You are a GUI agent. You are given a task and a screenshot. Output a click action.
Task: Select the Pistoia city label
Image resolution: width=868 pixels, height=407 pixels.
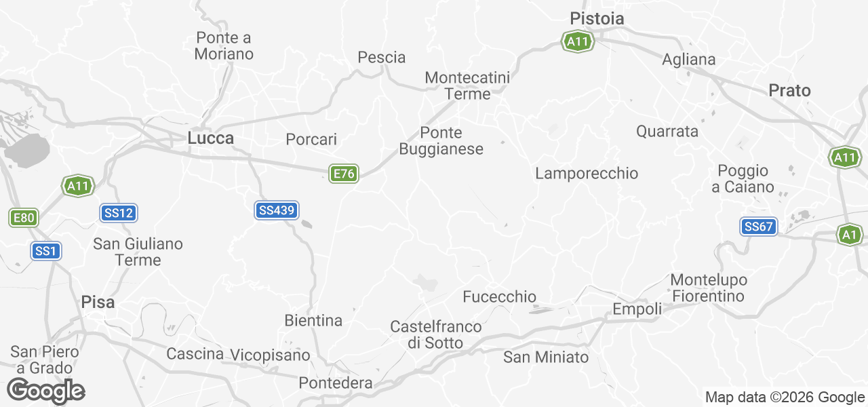(597, 18)
